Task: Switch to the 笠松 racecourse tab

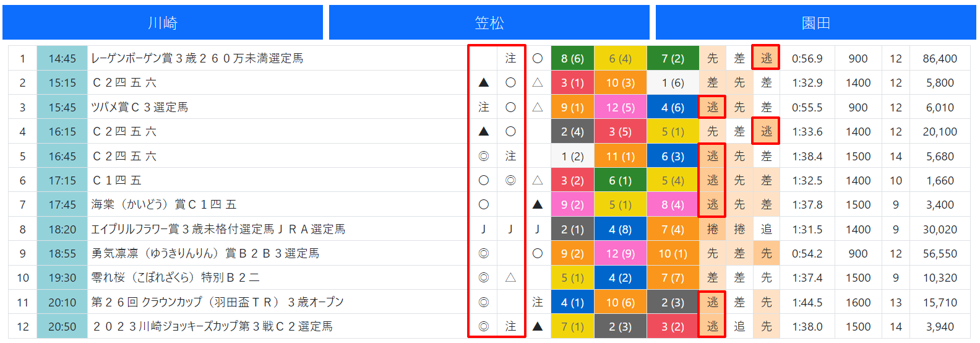Action: (x=489, y=23)
